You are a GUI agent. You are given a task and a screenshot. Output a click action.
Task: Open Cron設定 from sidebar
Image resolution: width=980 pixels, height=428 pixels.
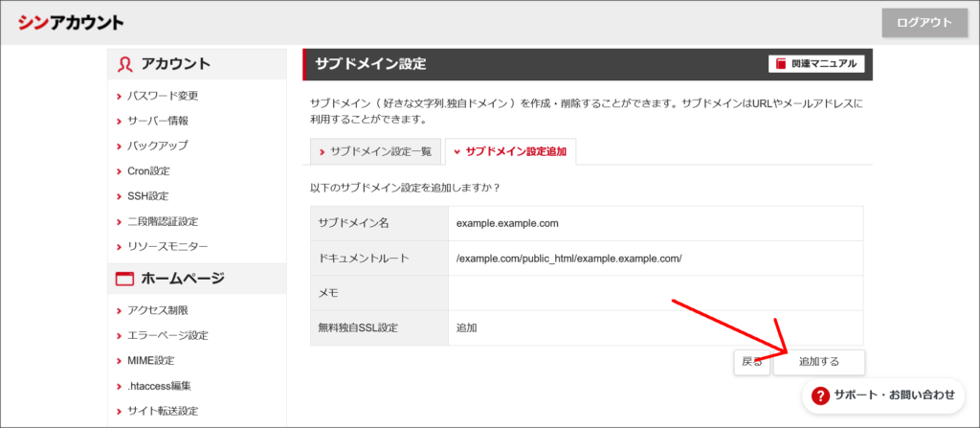click(x=148, y=171)
